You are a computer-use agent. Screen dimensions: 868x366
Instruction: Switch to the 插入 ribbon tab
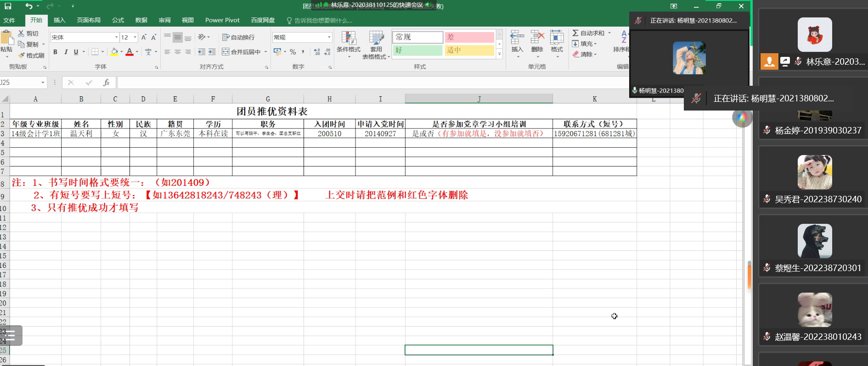coord(60,20)
